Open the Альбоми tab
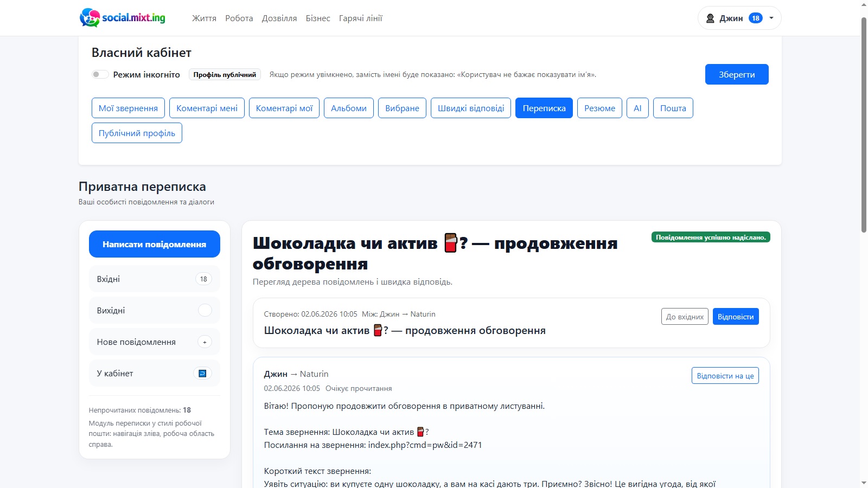 349,108
